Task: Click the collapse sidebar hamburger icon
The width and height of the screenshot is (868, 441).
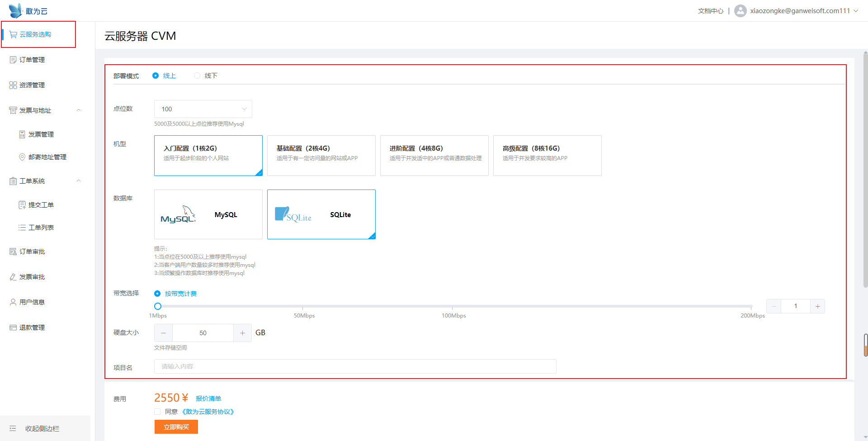Action: (13, 428)
